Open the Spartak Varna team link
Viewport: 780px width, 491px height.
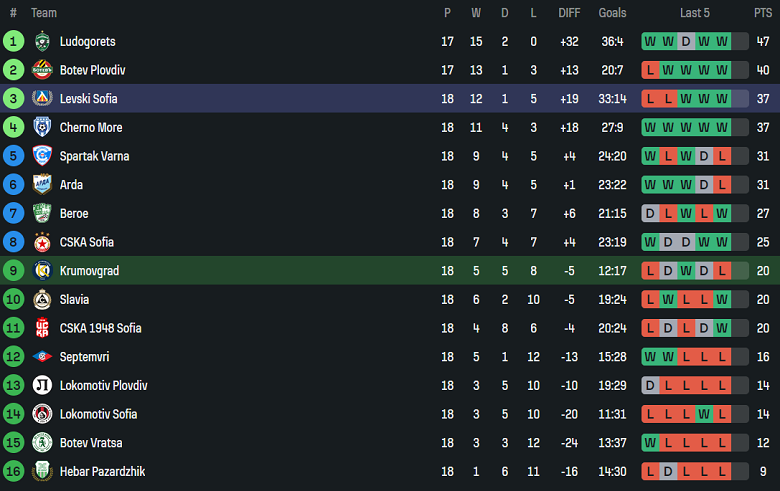click(x=94, y=156)
